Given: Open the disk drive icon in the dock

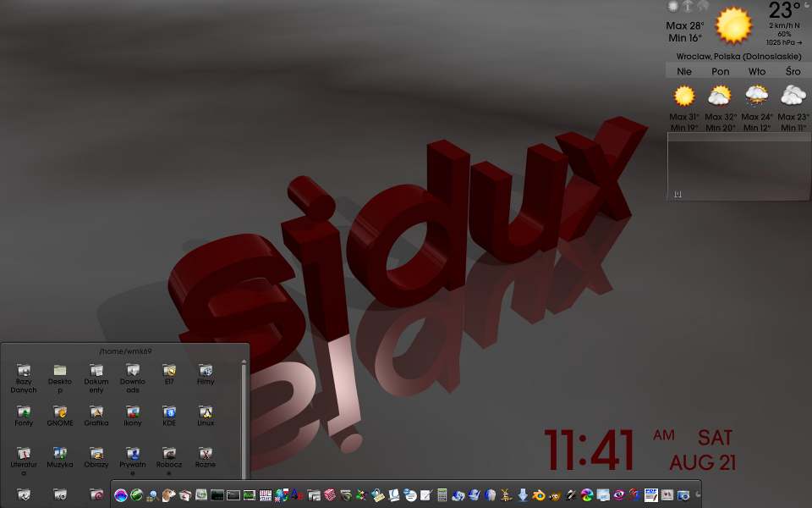Looking at the screenshot, I should (201, 495).
